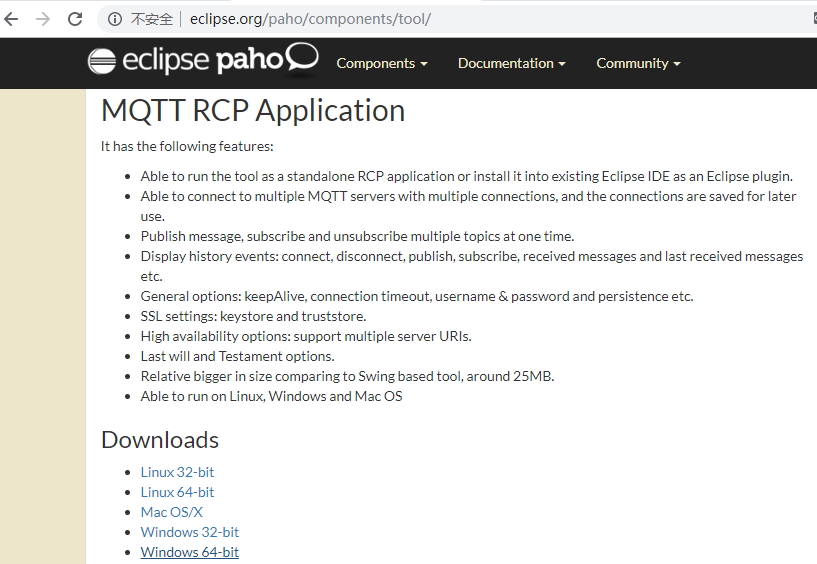Screen dimensions: 817x564
Task: Expand the Documentation dropdown menu
Action: click(511, 64)
